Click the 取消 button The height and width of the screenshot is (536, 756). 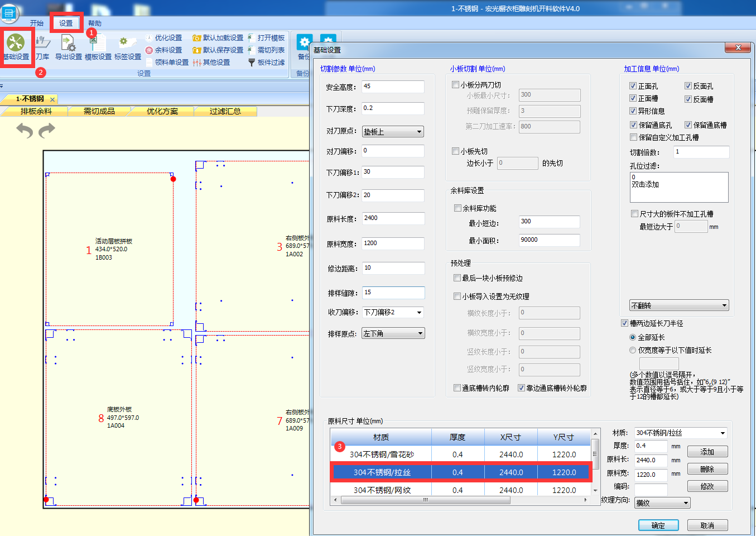click(707, 525)
